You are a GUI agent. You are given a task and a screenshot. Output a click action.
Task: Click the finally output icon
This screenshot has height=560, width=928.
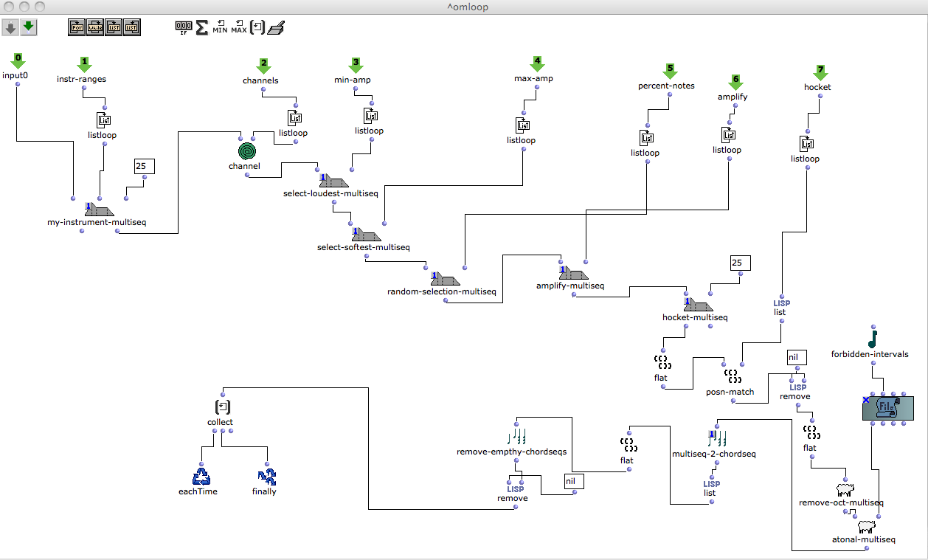pyautogui.click(x=266, y=476)
